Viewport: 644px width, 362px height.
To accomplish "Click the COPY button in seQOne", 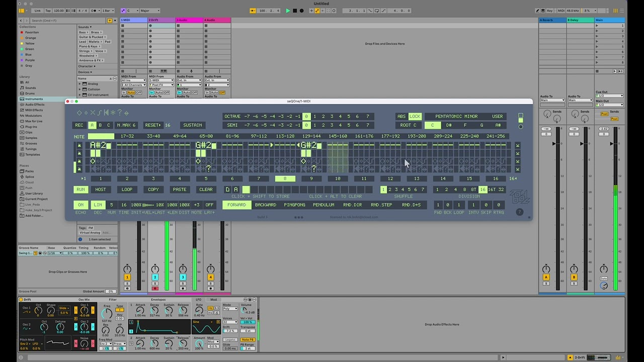I will tap(153, 190).
